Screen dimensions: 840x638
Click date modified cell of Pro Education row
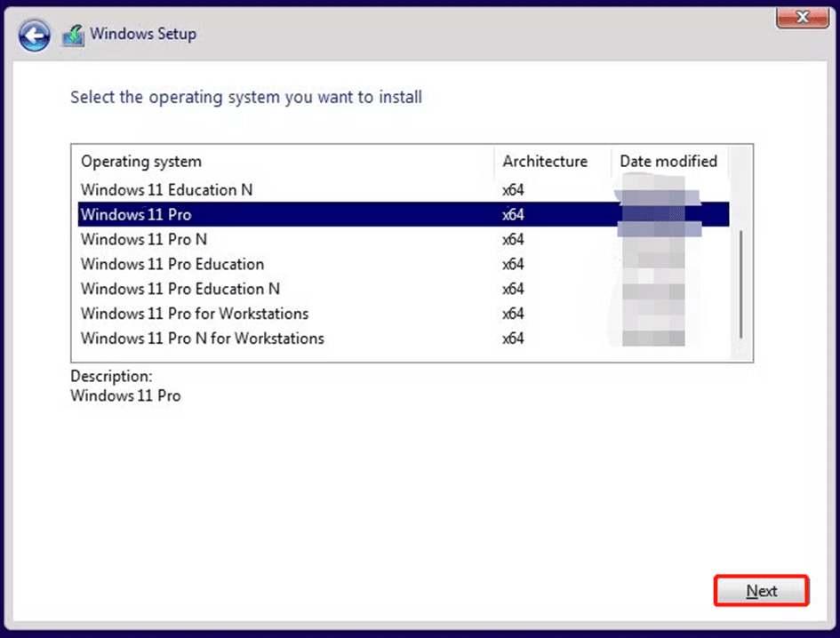tap(653, 265)
